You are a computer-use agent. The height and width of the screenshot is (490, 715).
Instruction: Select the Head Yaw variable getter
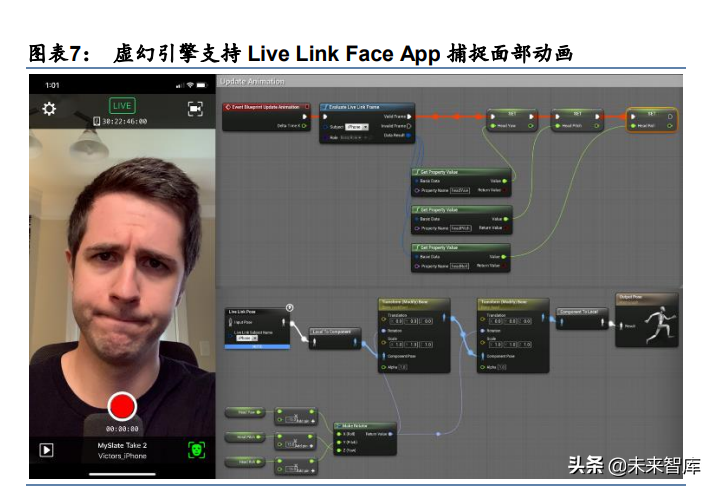(x=245, y=412)
